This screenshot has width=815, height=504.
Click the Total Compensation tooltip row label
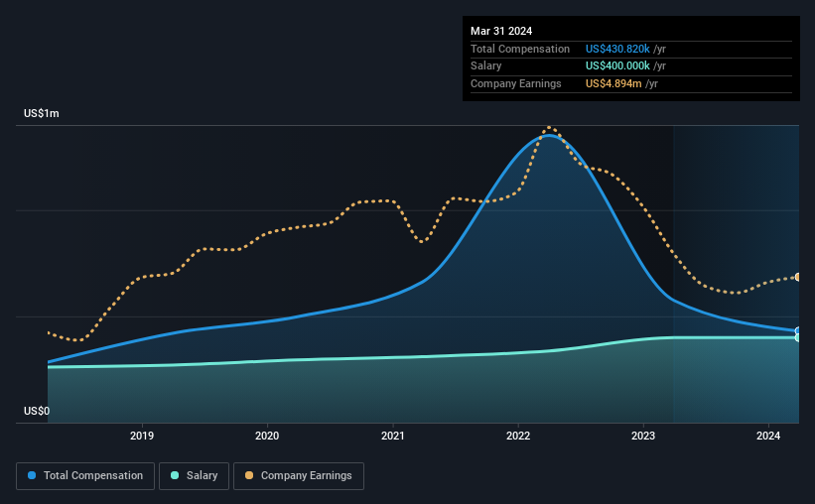click(x=520, y=49)
